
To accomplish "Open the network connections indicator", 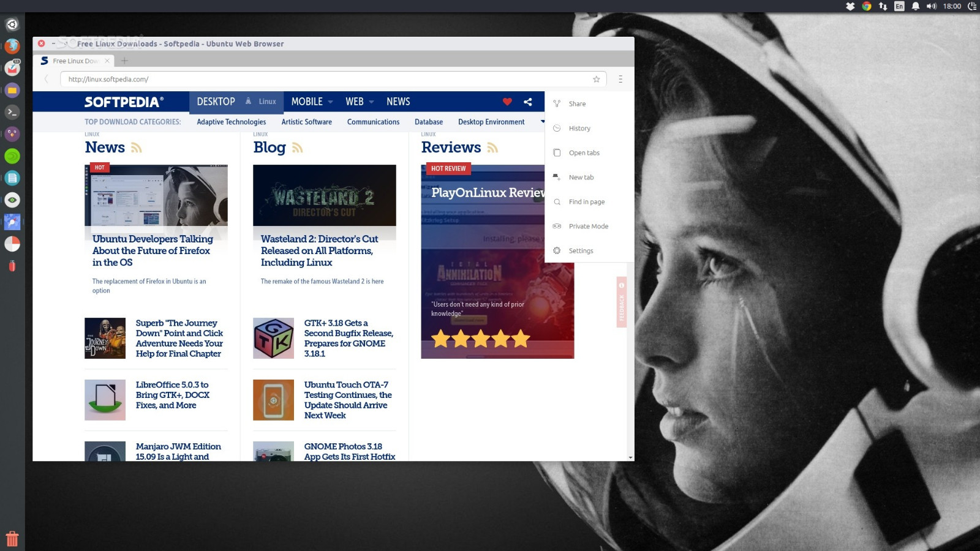I will pyautogui.click(x=883, y=6).
